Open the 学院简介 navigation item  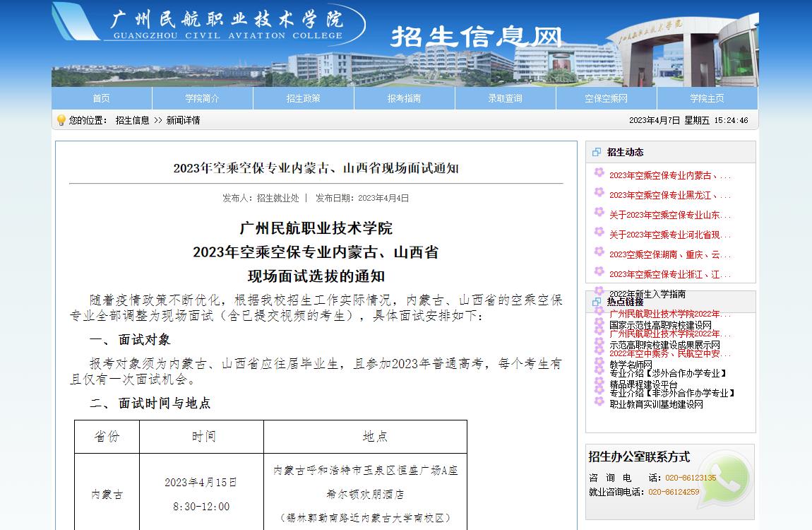pyautogui.click(x=203, y=98)
